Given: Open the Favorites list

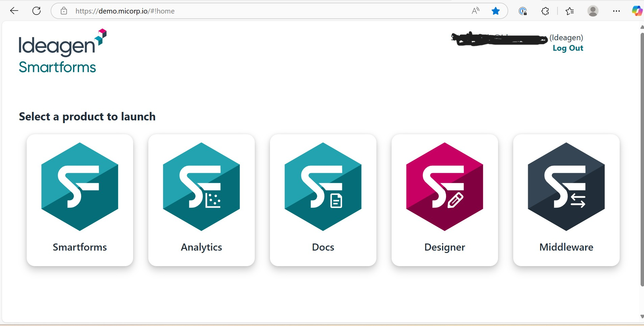Looking at the screenshot, I should point(570,11).
